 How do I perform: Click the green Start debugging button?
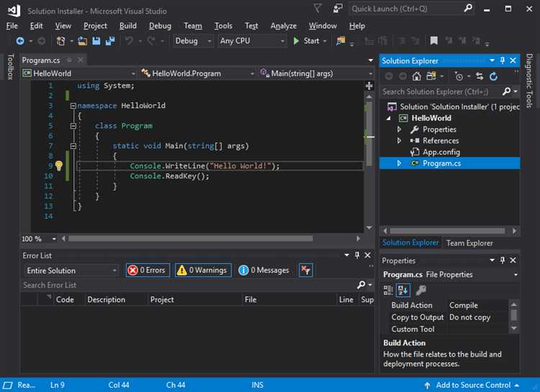[x=306, y=41]
